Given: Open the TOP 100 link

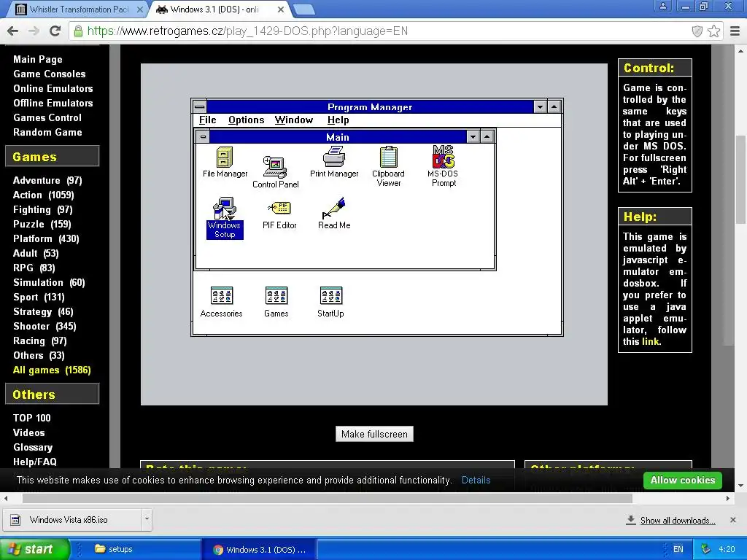Looking at the screenshot, I should pos(32,418).
